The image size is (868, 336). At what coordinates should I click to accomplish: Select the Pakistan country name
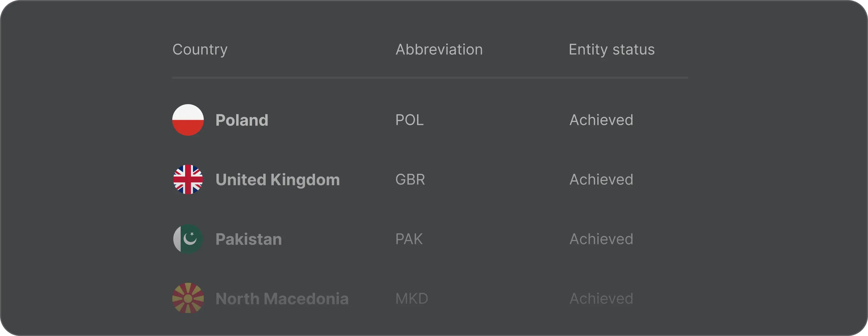tap(248, 239)
